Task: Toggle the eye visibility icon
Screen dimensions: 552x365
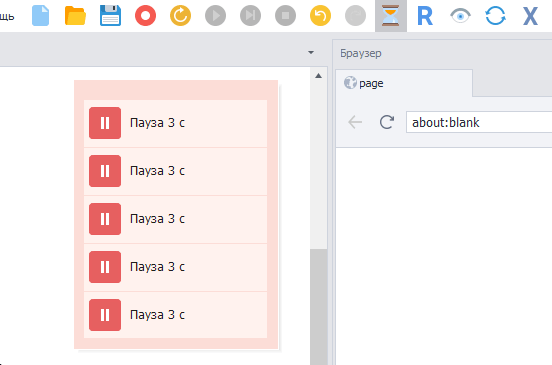Action: [460, 16]
